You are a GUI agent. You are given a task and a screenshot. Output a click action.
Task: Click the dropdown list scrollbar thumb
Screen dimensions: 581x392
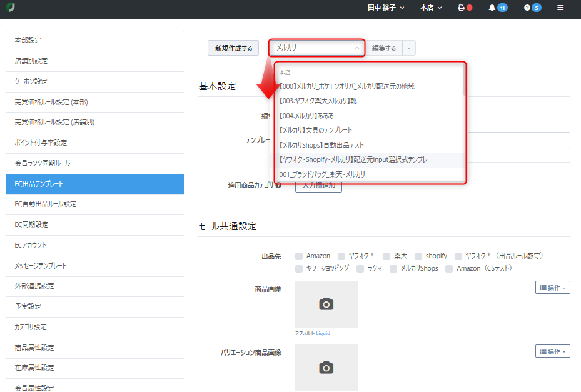click(464, 79)
